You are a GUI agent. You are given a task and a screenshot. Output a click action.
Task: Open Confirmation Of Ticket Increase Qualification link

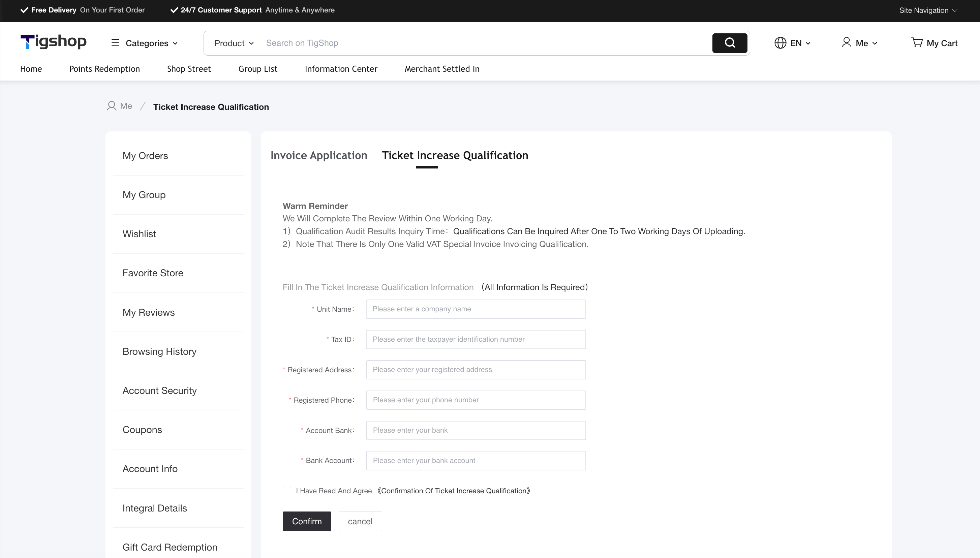453,491
